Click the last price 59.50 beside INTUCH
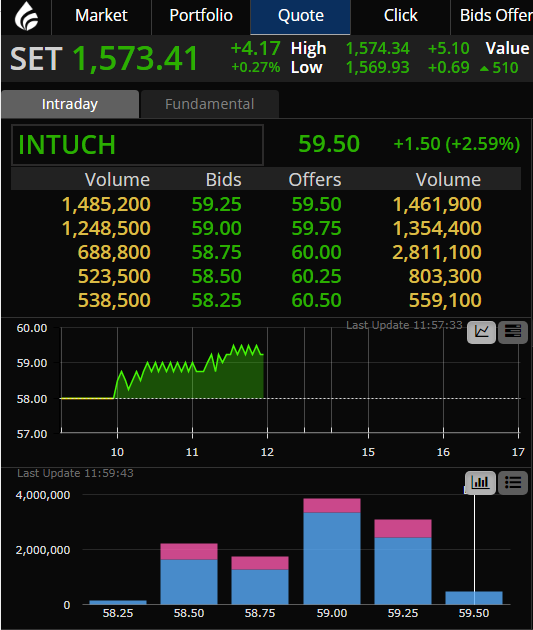This screenshot has width=533, height=630. (x=329, y=144)
